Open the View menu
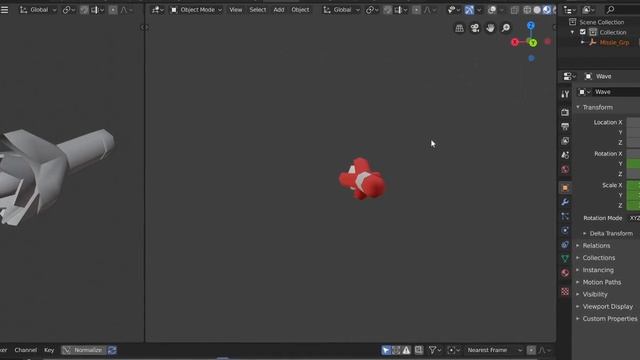 click(x=236, y=10)
